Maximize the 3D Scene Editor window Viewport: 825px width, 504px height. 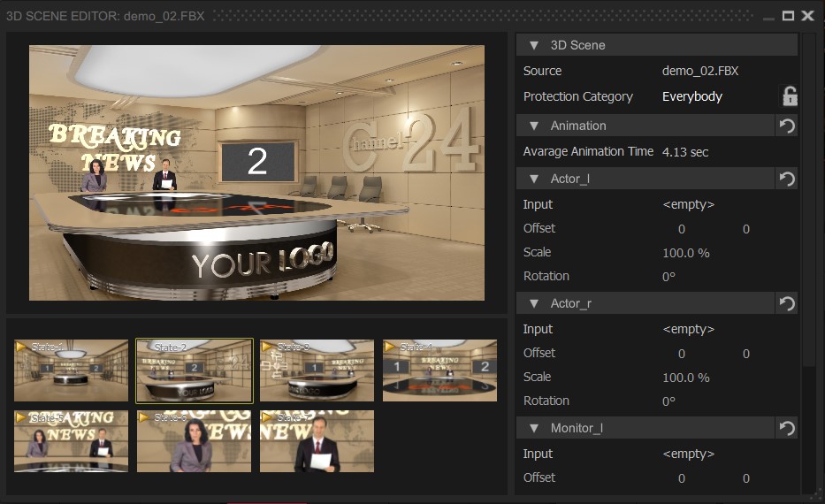coord(788,16)
